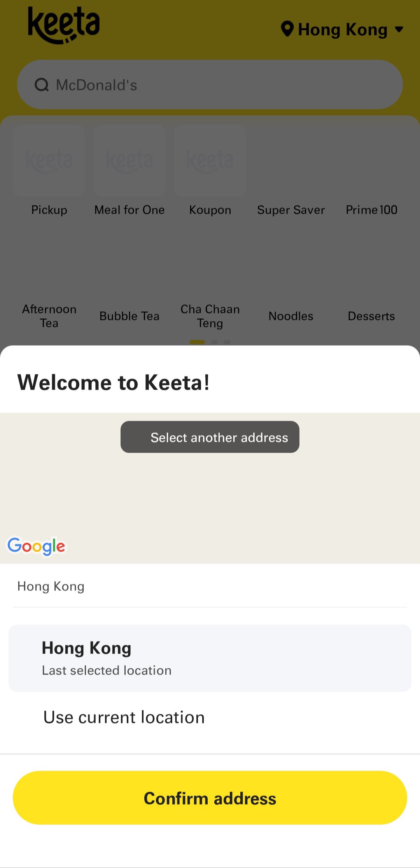Expand the Hong Kong city dropdown arrow
The image size is (420, 868).
pos(399,29)
